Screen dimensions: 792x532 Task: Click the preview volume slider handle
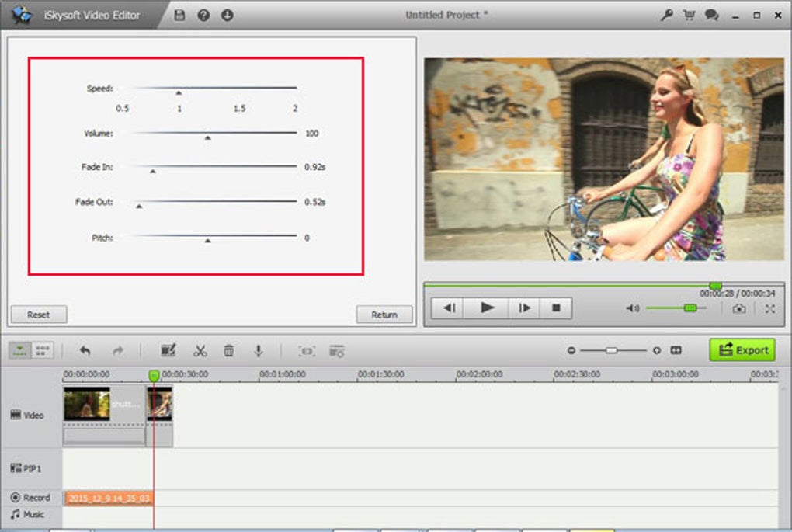690,308
